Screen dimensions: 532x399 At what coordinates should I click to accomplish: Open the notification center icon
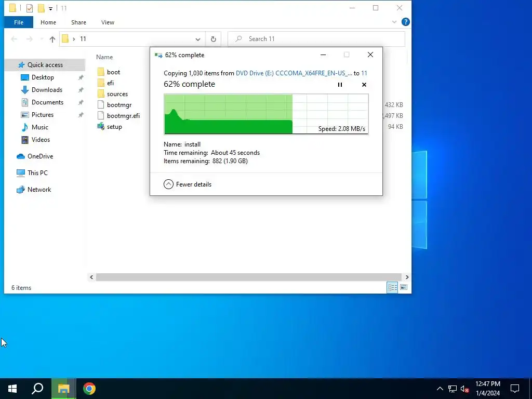coord(515,389)
